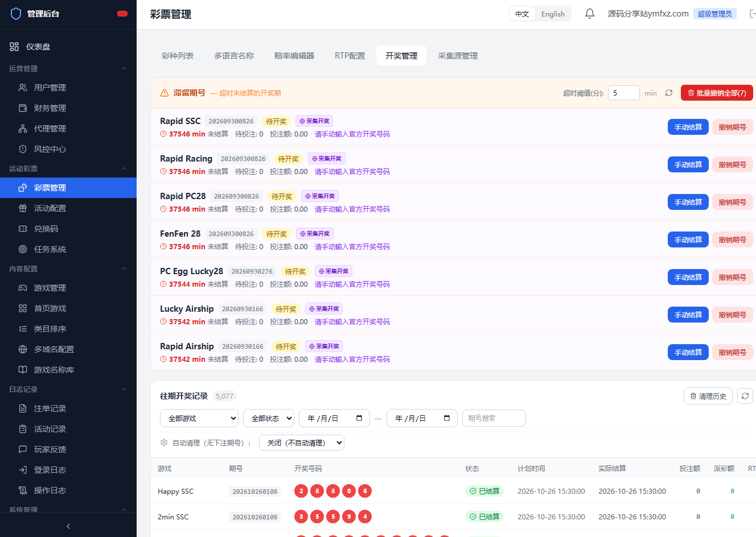Collapse the 内容配置 sidebar group
The width and height of the screenshot is (756, 537).
coord(68,268)
